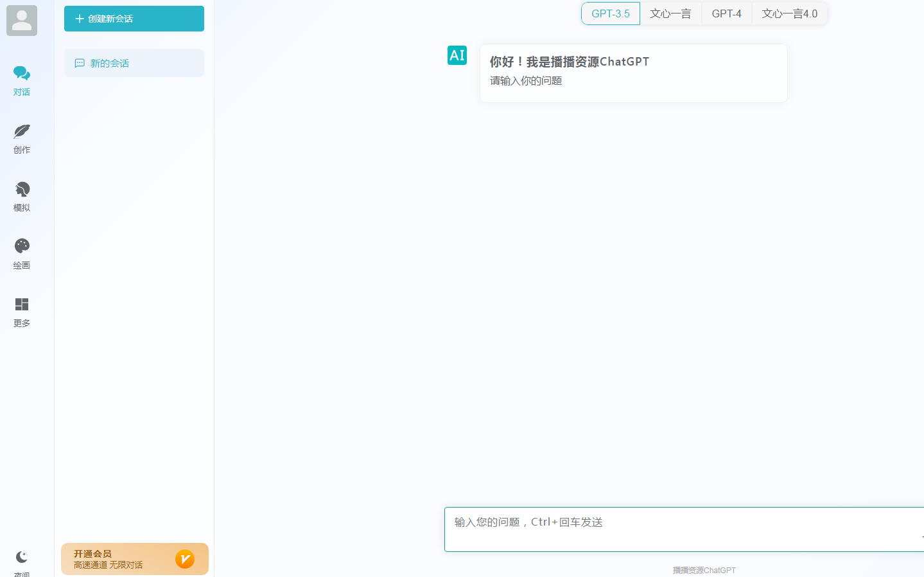Switch to the 文心一言4.0 tab
This screenshot has width=924, height=577.
[790, 13]
